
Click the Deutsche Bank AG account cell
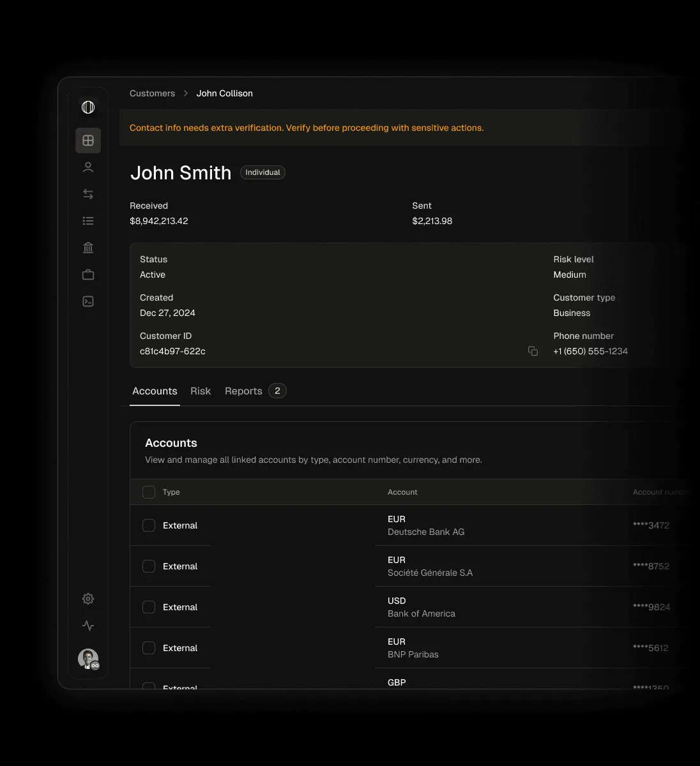[x=426, y=525]
